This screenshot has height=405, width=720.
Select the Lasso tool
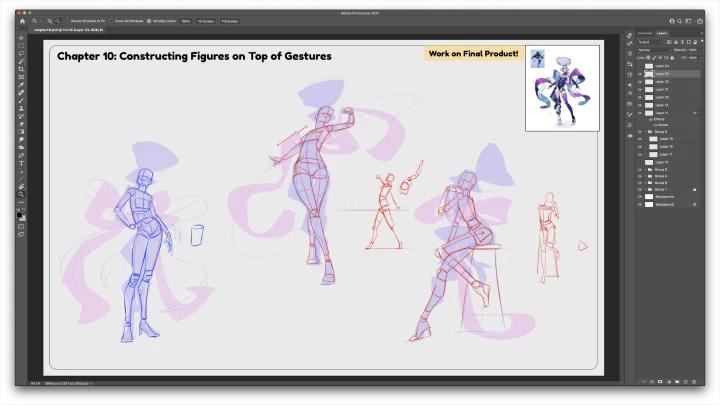click(21, 54)
